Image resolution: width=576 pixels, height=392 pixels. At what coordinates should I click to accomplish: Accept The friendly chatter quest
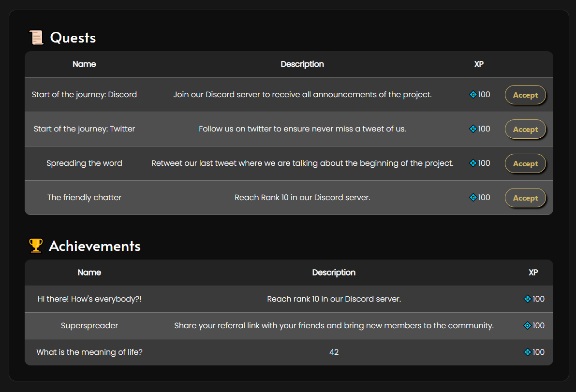[x=525, y=198]
